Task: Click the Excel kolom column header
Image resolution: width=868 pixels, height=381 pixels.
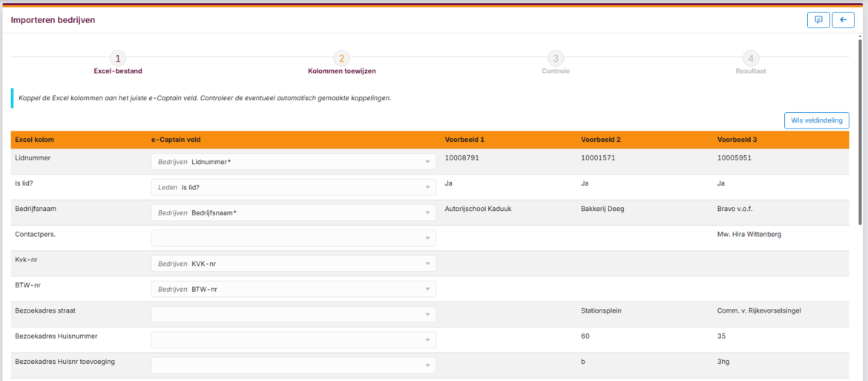Action: pos(34,140)
